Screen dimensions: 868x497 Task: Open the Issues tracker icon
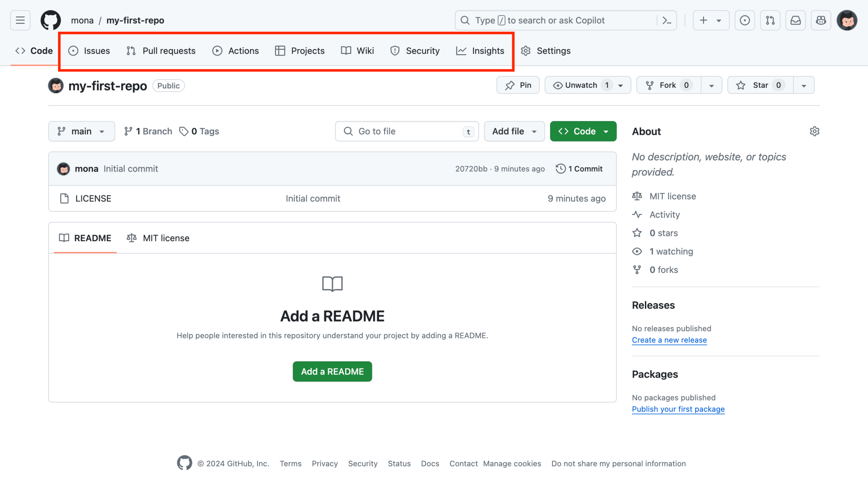[745, 20]
